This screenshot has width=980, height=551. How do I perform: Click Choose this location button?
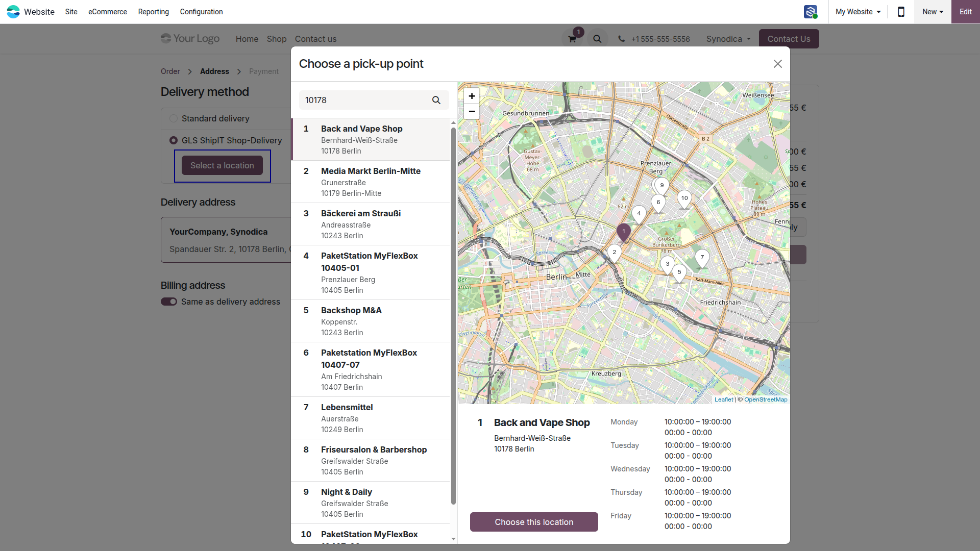pyautogui.click(x=534, y=522)
